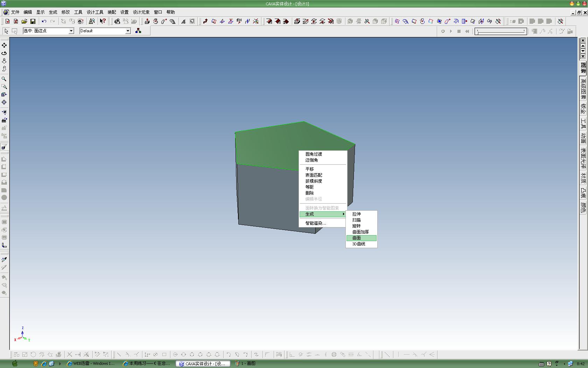Choose 边倒角 in the context menu
Image resolution: width=588 pixels, height=368 pixels.
(323, 160)
